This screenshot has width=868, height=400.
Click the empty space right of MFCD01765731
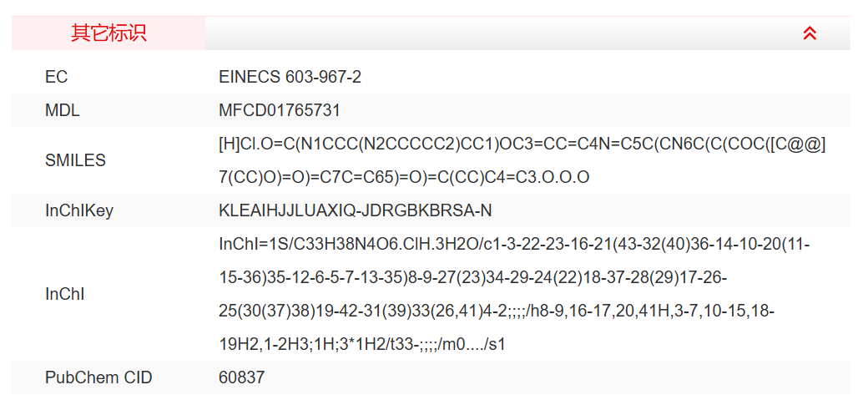coord(584,110)
